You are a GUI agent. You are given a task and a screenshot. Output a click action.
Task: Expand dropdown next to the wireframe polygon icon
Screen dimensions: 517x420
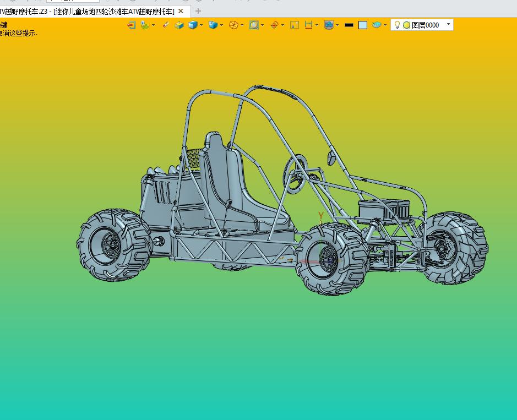pos(242,25)
